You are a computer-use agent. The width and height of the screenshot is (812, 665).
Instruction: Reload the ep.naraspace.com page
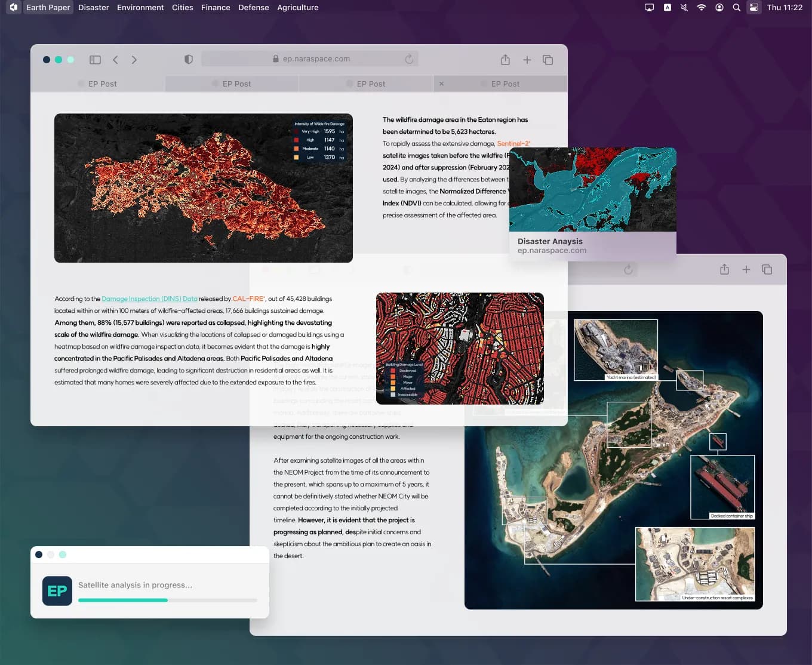pos(409,59)
